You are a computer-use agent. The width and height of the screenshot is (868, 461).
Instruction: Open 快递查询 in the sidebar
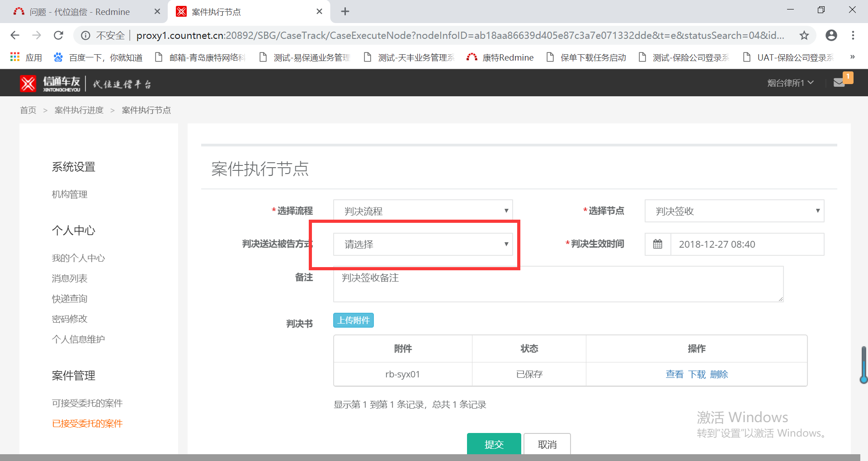click(70, 299)
